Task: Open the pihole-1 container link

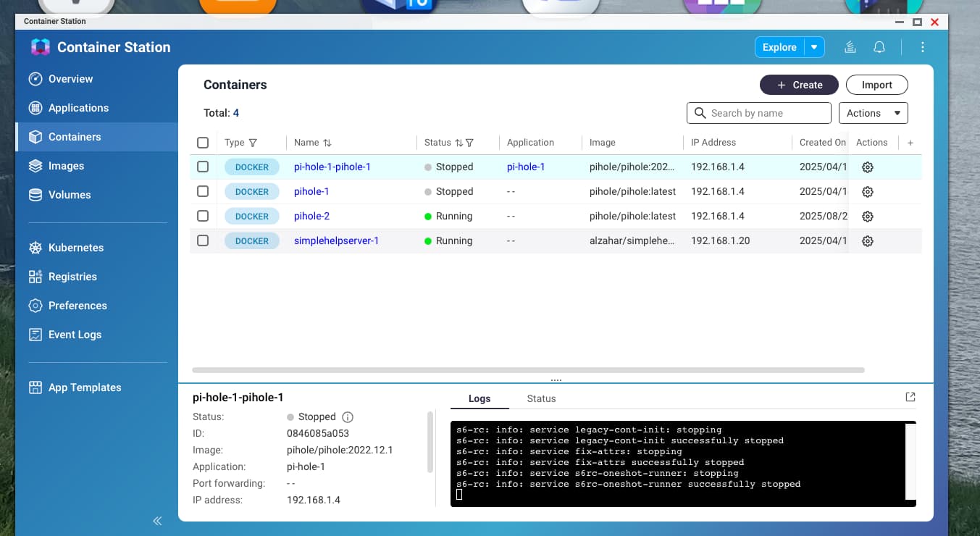Action: point(311,191)
